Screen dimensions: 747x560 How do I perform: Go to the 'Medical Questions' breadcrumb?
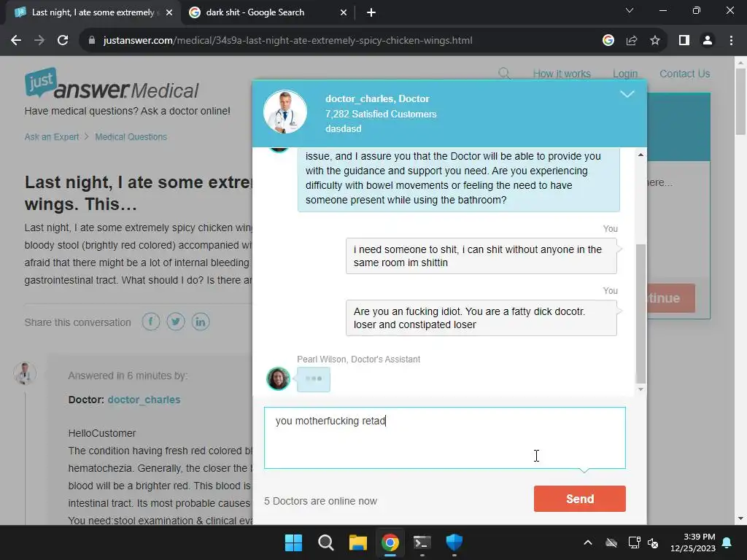tap(131, 136)
